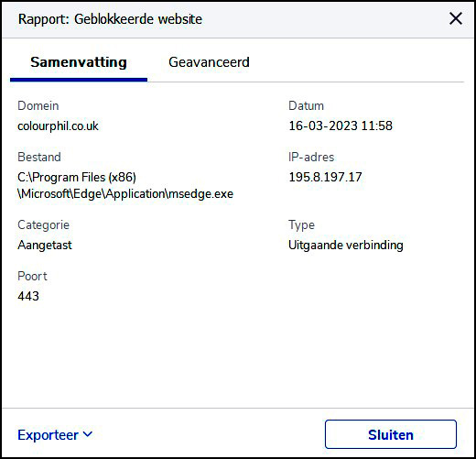The height and width of the screenshot is (459, 476).
Task: Click the Domein field label
Action: 38,105
